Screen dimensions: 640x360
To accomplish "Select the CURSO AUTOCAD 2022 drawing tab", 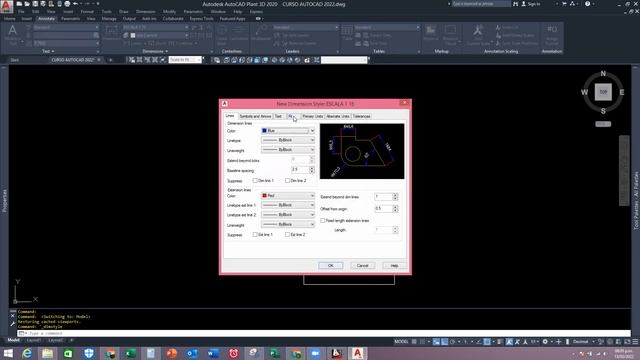I will point(73,60).
